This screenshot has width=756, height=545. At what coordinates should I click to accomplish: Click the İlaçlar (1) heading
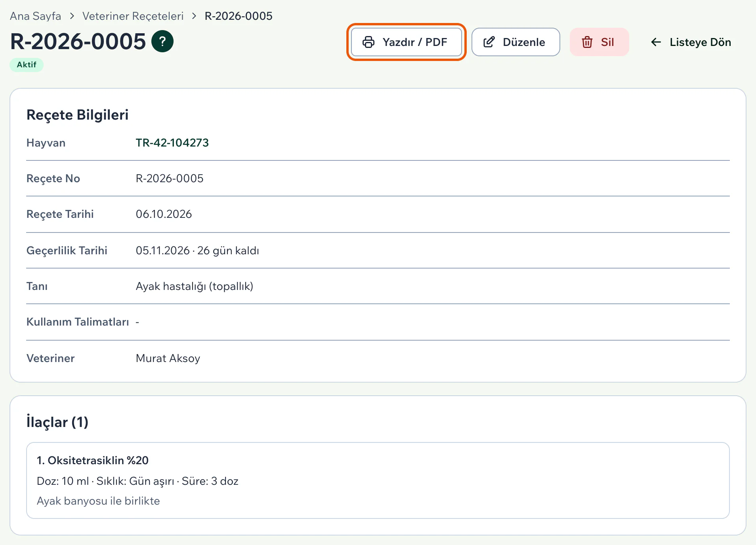[57, 422]
